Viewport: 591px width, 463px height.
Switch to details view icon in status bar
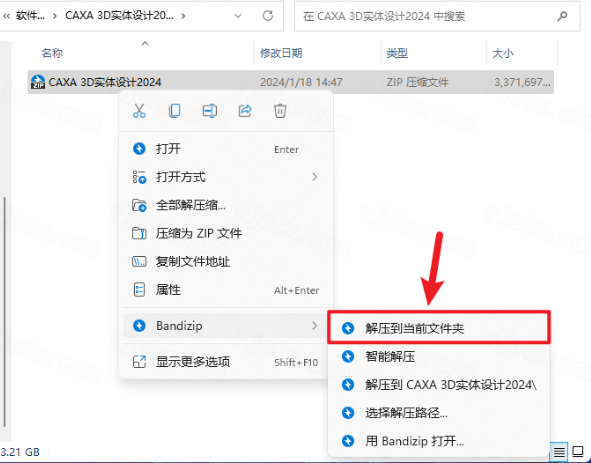(x=559, y=451)
